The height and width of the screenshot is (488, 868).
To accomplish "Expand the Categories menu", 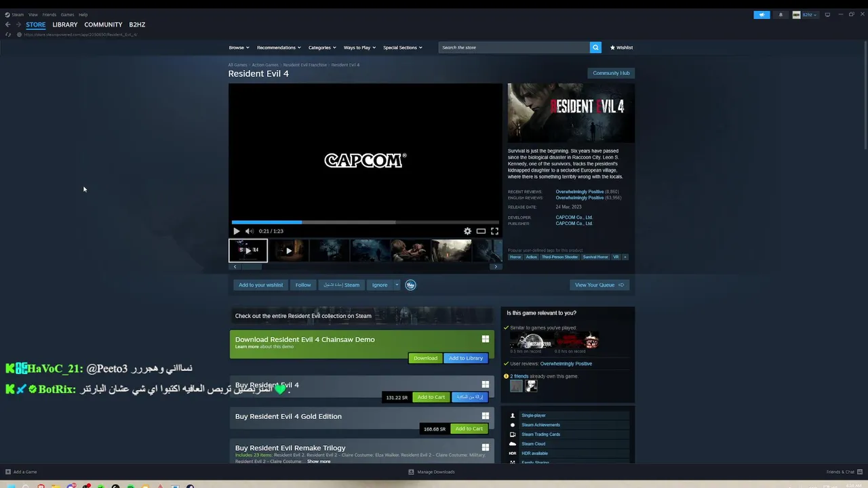I will (x=322, y=47).
